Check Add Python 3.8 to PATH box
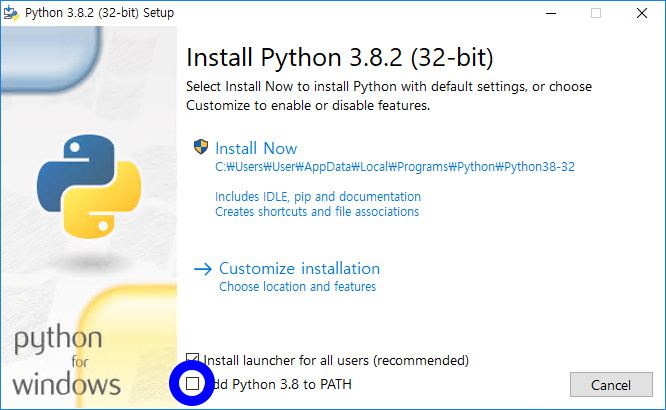The height and width of the screenshot is (410, 666). (192, 384)
